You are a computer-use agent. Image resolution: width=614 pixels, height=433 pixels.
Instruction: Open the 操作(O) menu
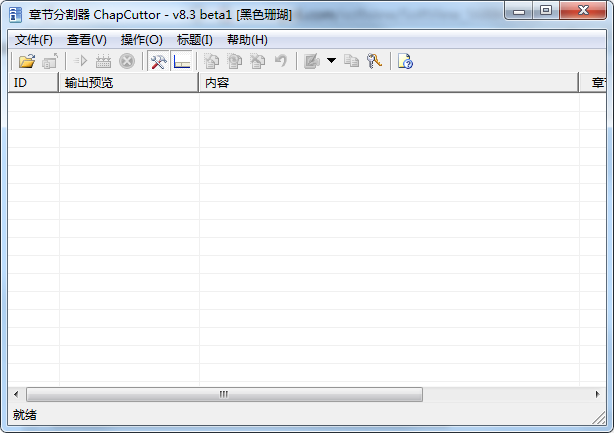click(x=141, y=40)
